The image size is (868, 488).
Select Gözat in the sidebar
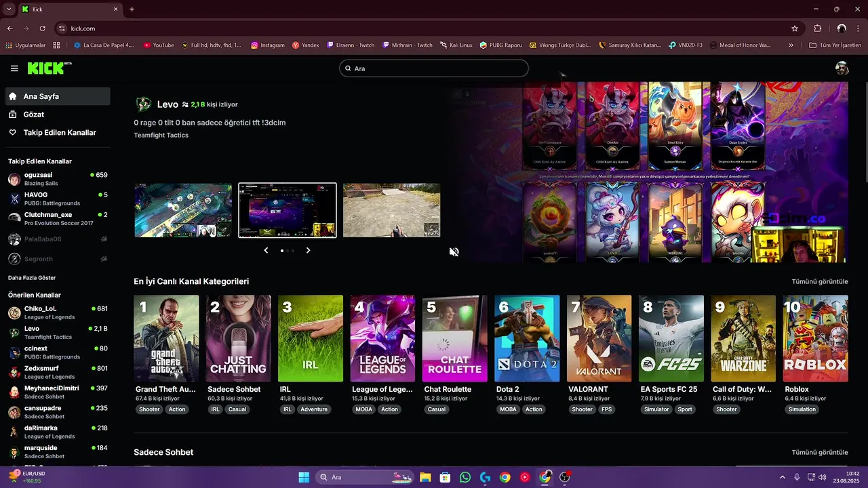point(58,115)
